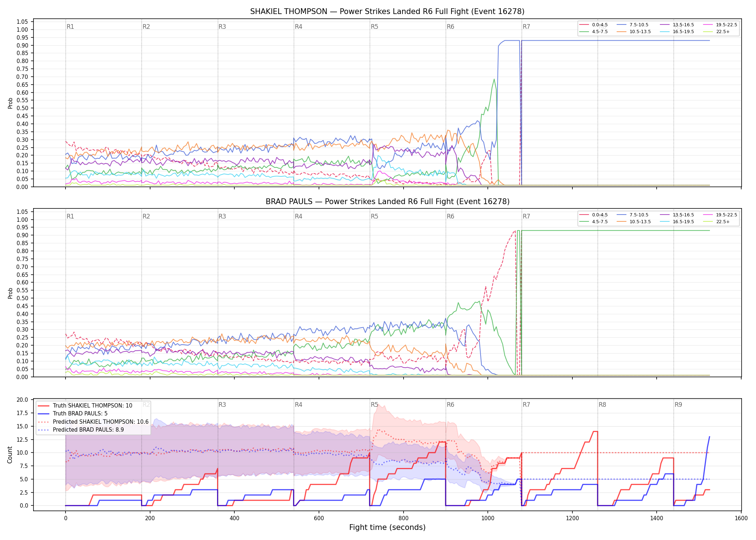Click the 16.5-19.5 legend entry in the BRAD PAULS chart
The width and height of the screenshot is (756, 540).
click(x=677, y=222)
